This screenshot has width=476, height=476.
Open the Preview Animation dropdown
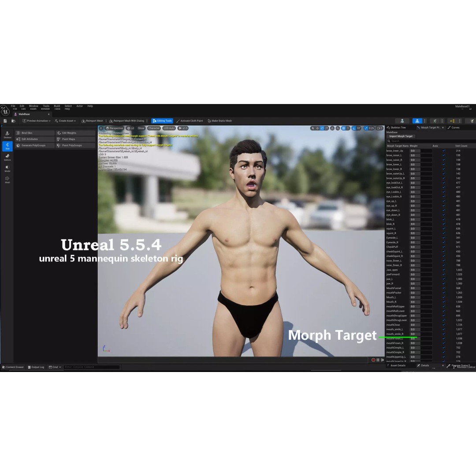pyautogui.click(x=37, y=121)
